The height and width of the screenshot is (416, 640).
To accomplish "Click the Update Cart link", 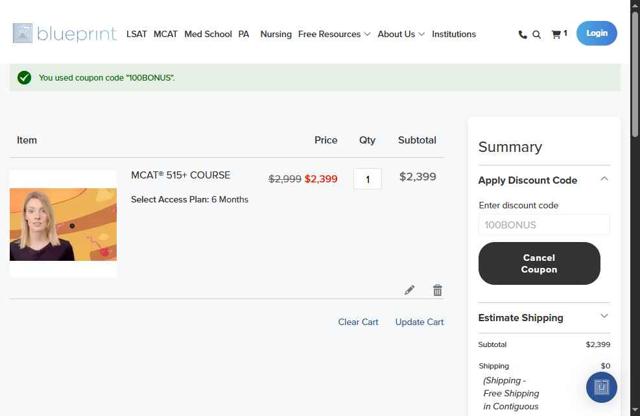I will [419, 322].
